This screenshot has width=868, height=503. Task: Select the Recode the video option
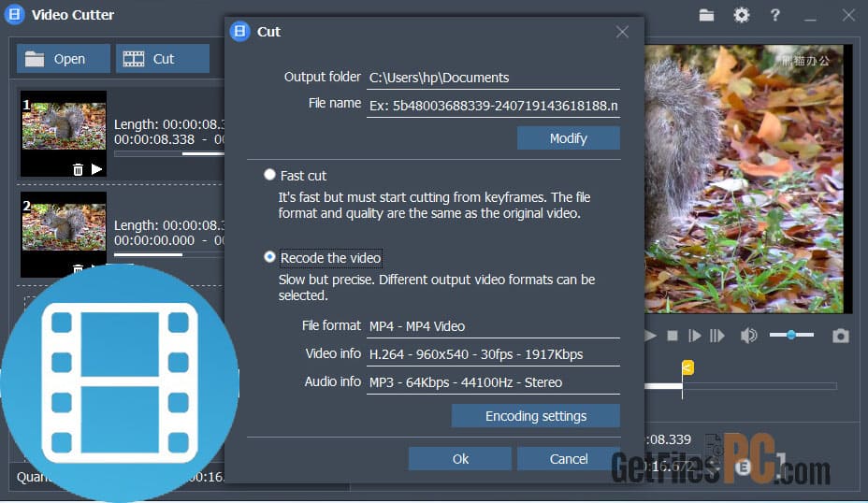pos(269,257)
